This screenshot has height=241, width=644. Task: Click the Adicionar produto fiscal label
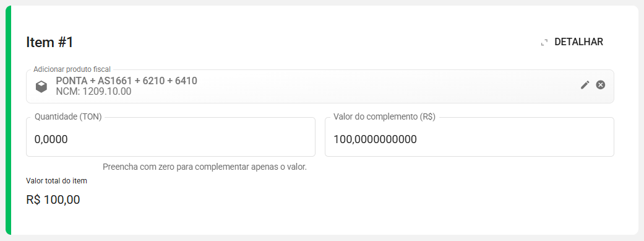coord(72,69)
